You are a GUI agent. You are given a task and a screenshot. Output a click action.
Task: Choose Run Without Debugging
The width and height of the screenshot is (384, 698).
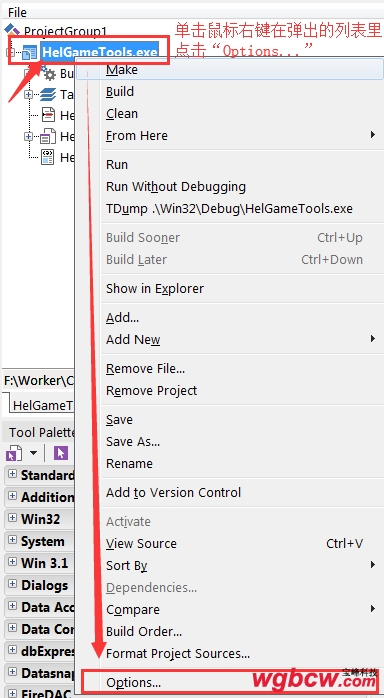pyautogui.click(x=176, y=187)
